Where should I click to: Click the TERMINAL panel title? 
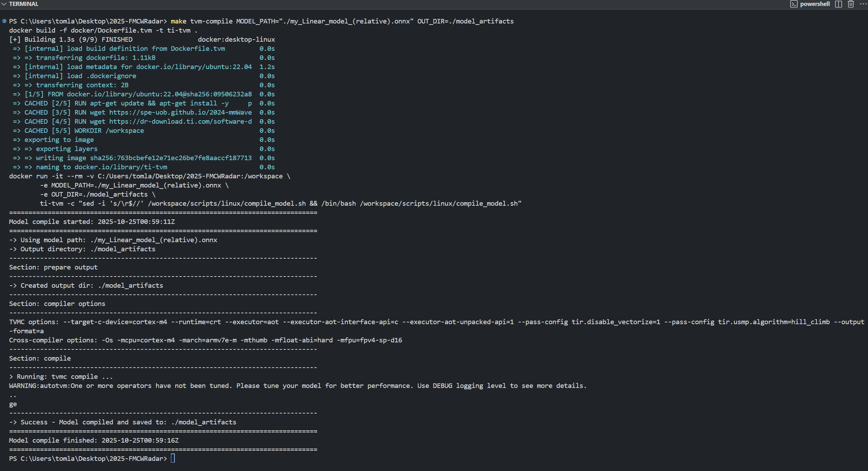click(x=23, y=4)
